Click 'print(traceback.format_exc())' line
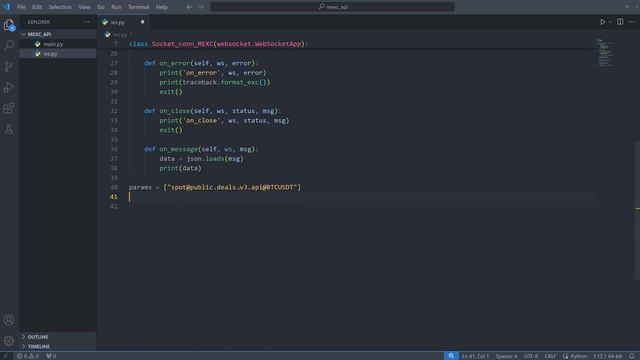640x360 pixels. (215, 82)
